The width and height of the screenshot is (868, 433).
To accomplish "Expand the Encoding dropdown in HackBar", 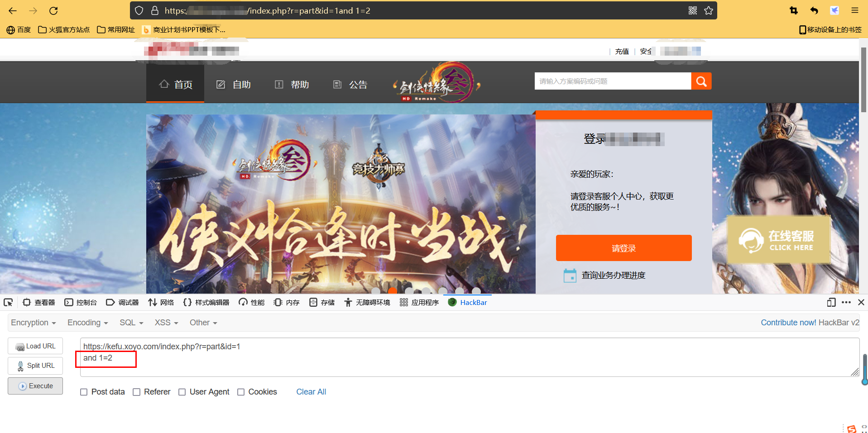I will tap(88, 323).
